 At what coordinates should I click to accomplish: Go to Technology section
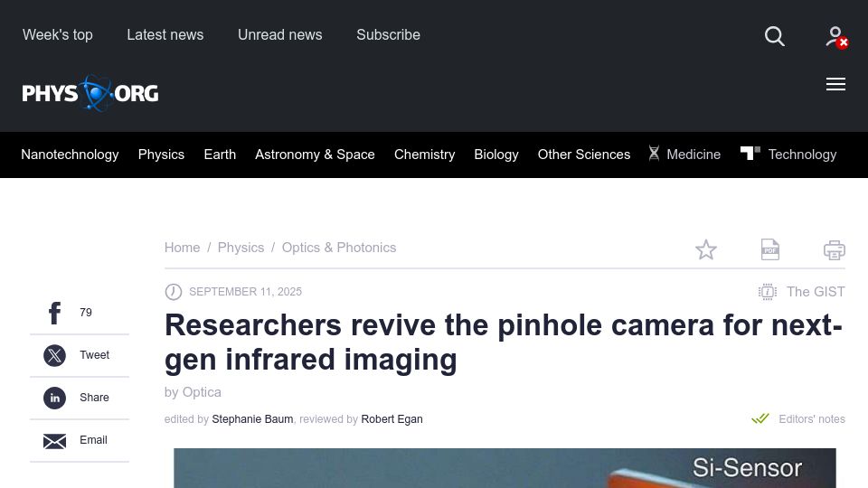tap(802, 155)
